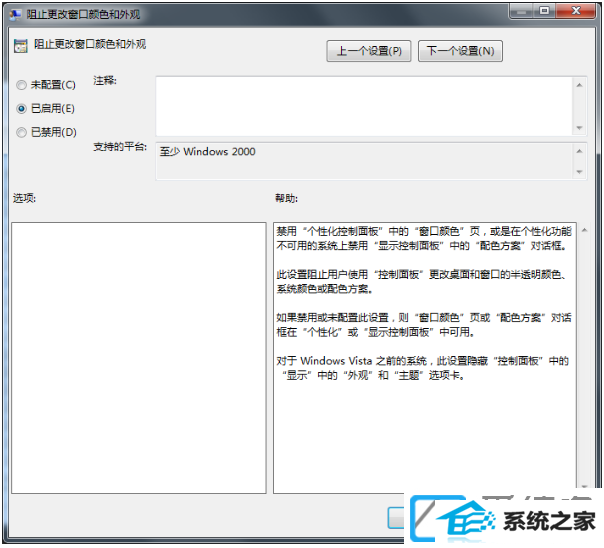Minimize the policy settings window
604x548 pixels.
522,11
